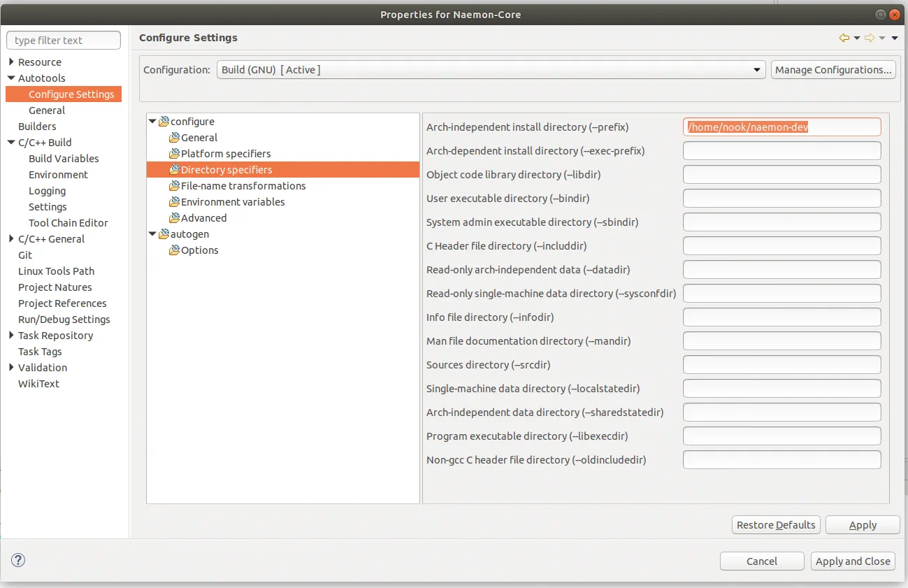Select Tool Chain Editor in sidebar

(x=69, y=223)
